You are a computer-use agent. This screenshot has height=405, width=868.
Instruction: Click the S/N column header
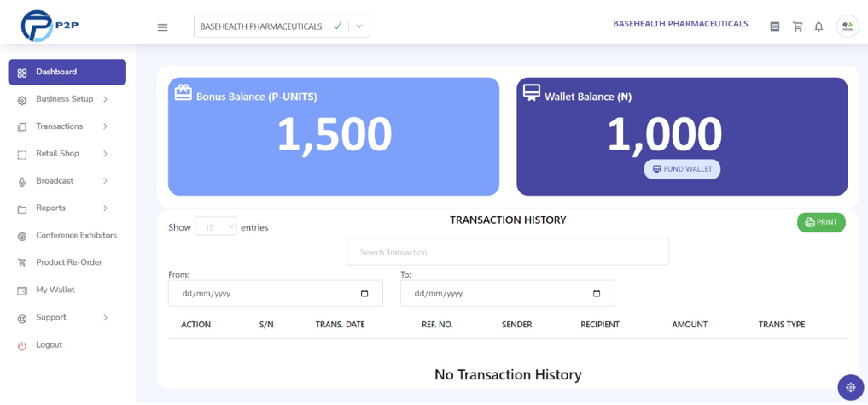pos(266,325)
